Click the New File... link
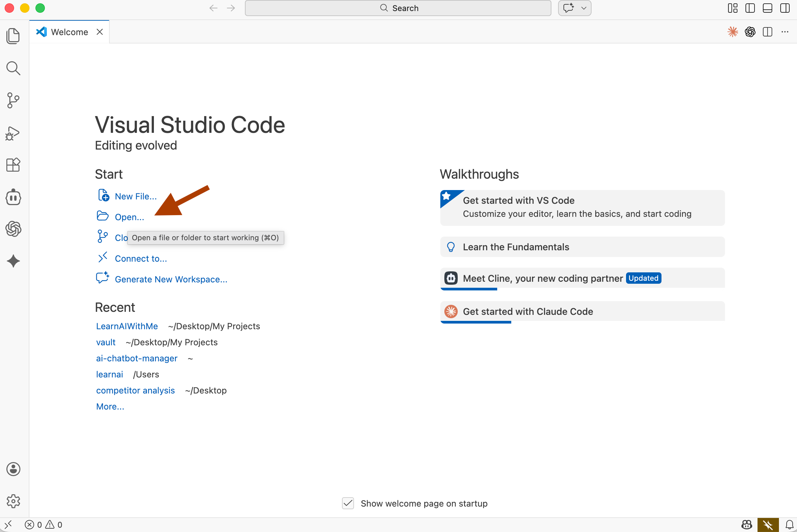 pyautogui.click(x=136, y=196)
